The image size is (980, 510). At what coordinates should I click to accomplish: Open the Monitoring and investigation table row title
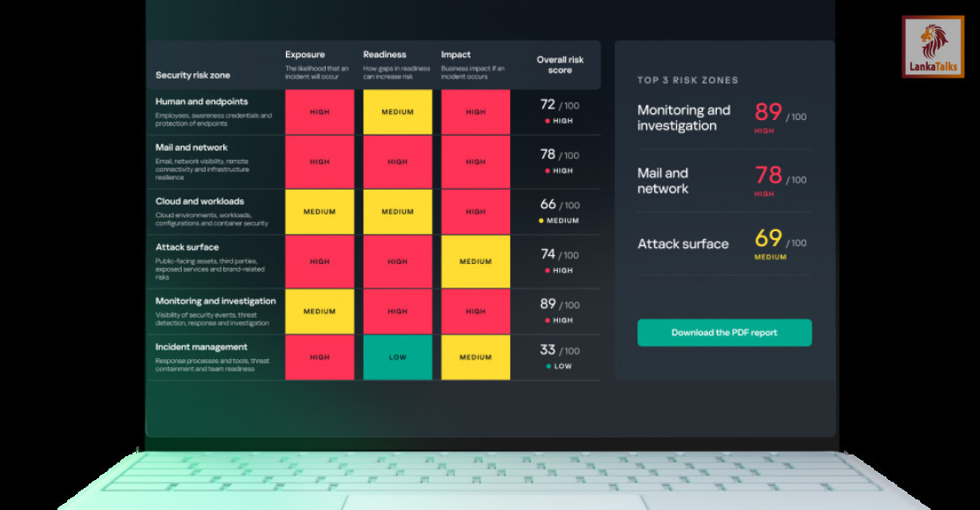pyautogui.click(x=215, y=301)
